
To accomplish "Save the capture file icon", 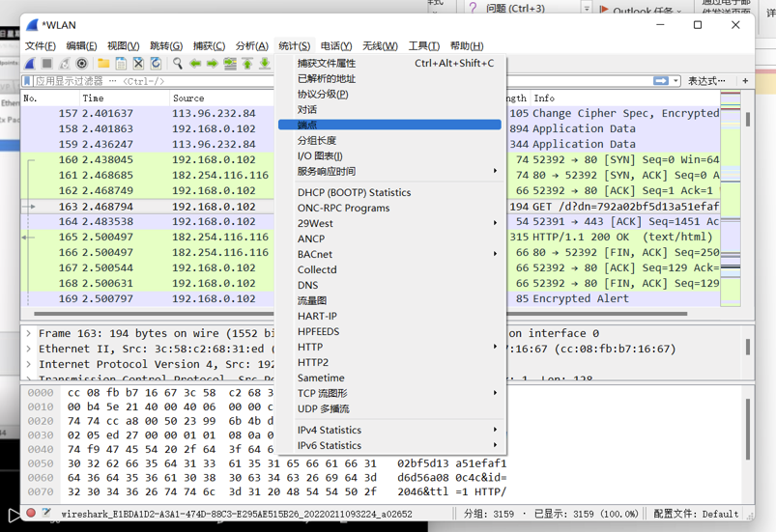I will pos(121,64).
